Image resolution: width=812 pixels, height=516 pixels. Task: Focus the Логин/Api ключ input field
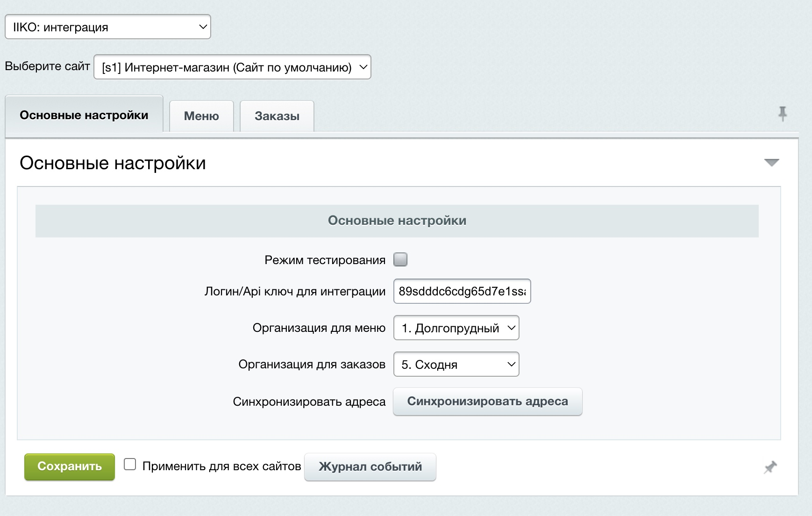coord(462,292)
